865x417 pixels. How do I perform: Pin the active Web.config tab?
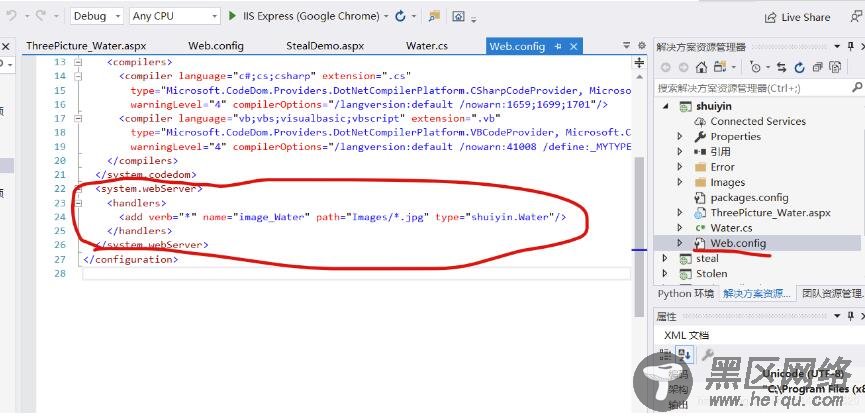coord(558,47)
